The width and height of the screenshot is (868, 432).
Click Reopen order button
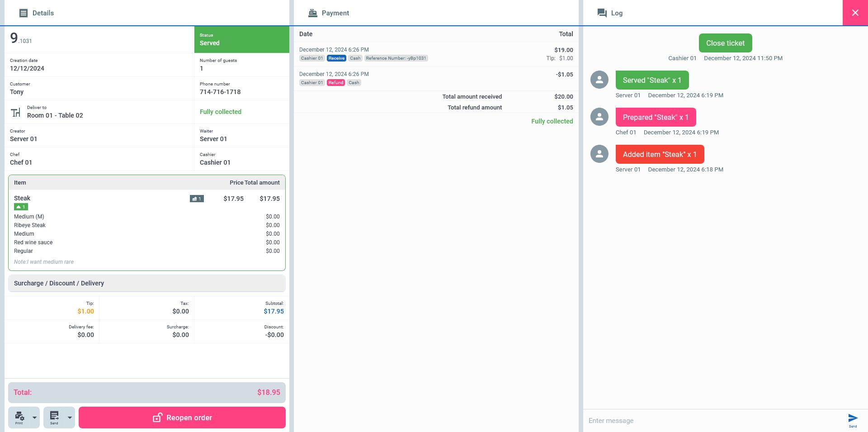tap(182, 418)
